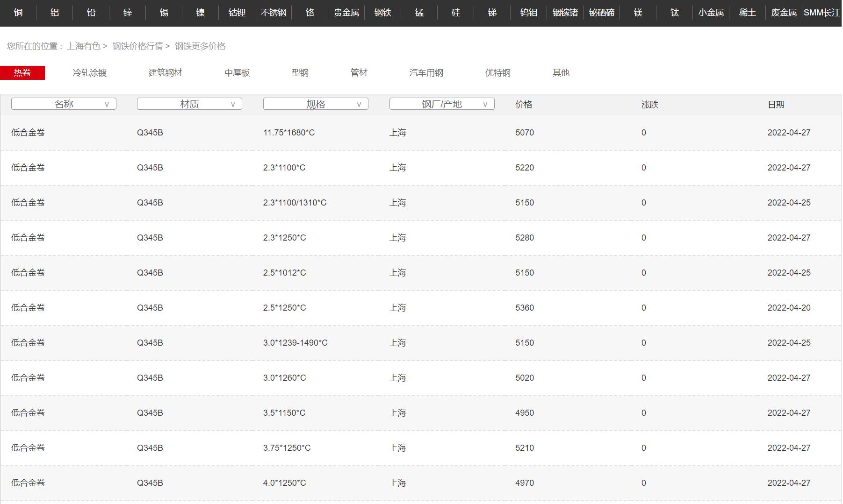Viewport: 843px width, 504px height.
Task: Open the 名称 filter dropdown
Action: pos(64,104)
